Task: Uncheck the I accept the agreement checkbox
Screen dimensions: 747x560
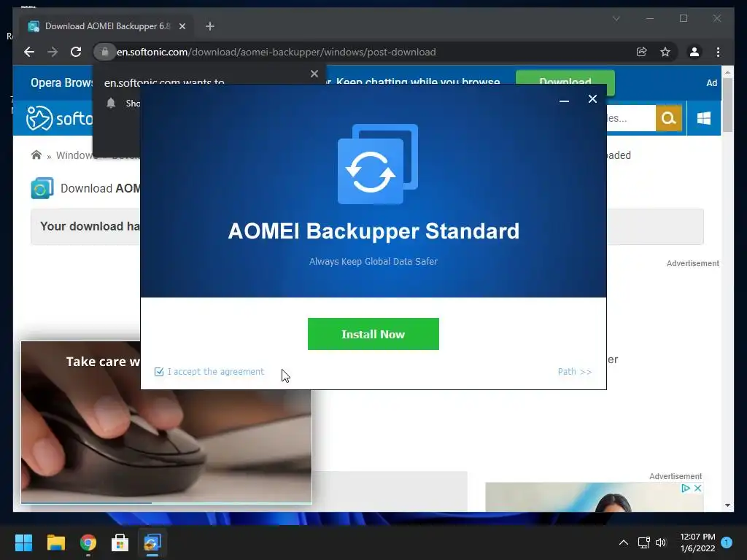Action: tap(159, 371)
